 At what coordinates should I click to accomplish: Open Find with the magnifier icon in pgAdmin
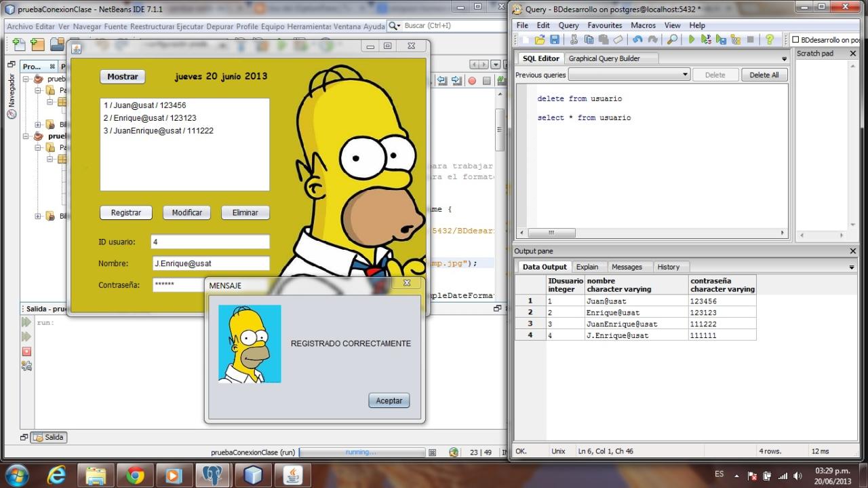[672, 40]
